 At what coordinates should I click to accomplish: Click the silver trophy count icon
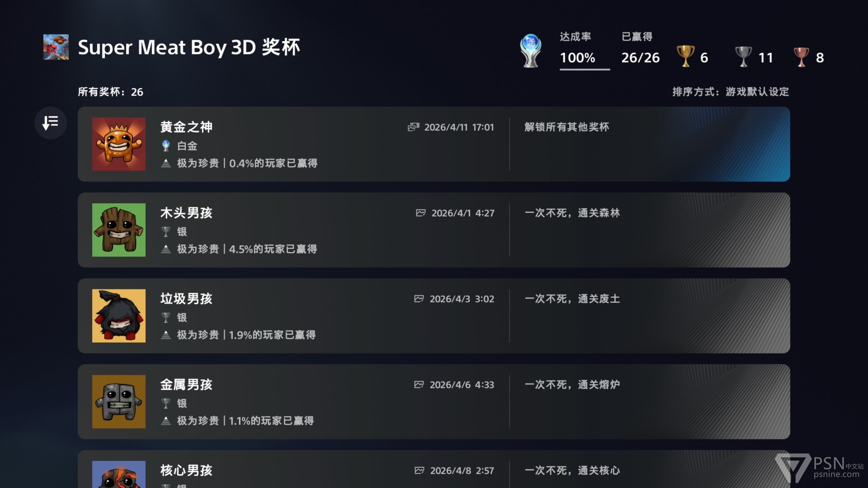pyautogui.click(x=743, y=56)
